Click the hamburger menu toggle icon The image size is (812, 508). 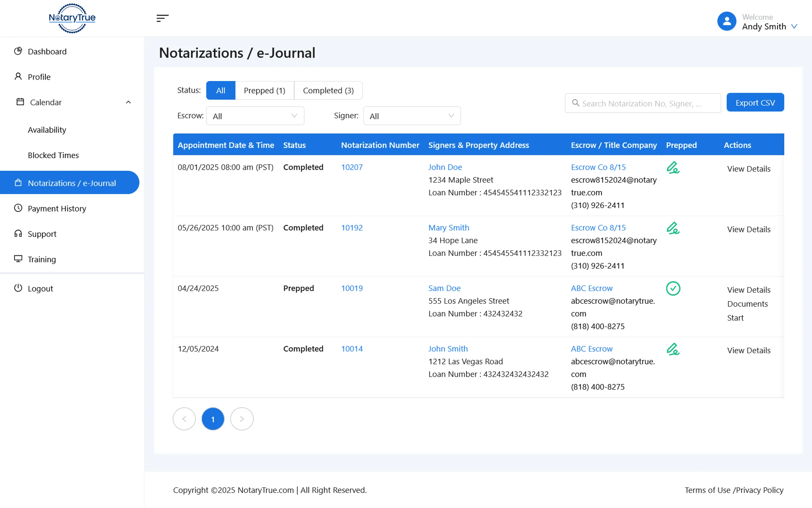point(162,18)
